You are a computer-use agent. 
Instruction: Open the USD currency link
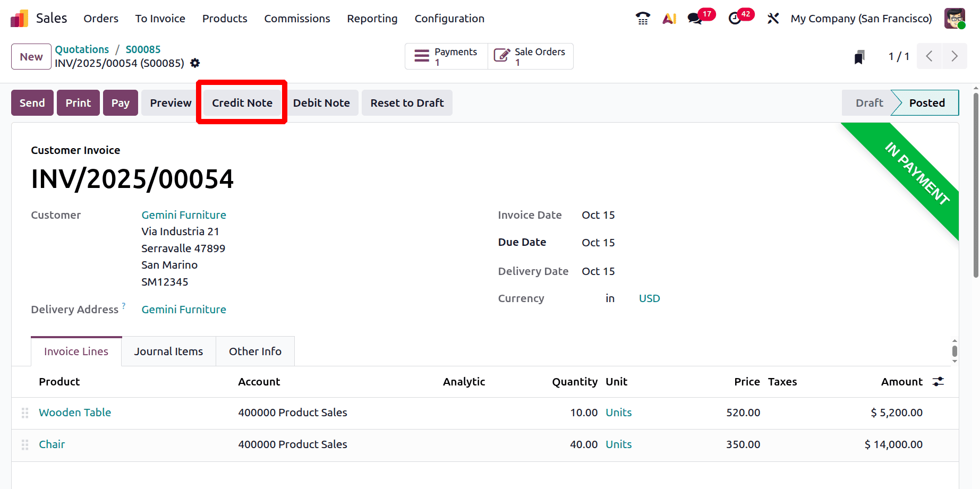tap(649, 298)
